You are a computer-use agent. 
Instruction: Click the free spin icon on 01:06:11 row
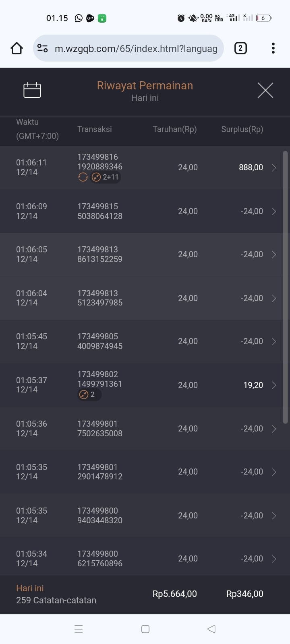[x=83, y=177]
